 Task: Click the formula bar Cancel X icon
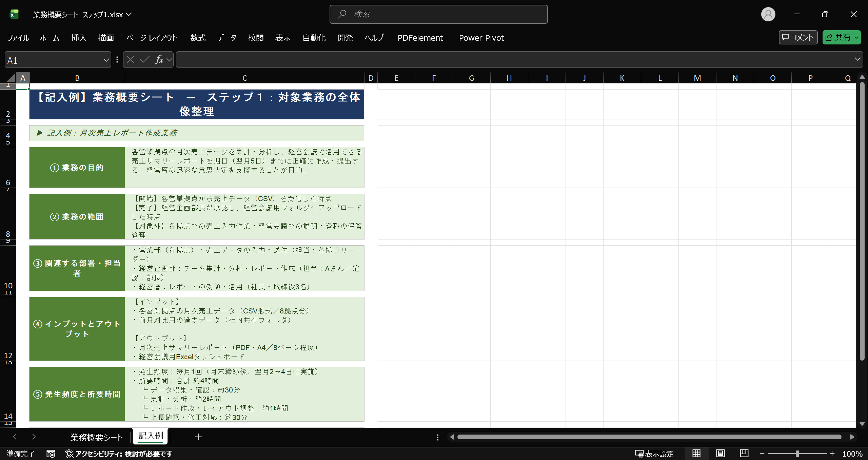pos(131,60)
